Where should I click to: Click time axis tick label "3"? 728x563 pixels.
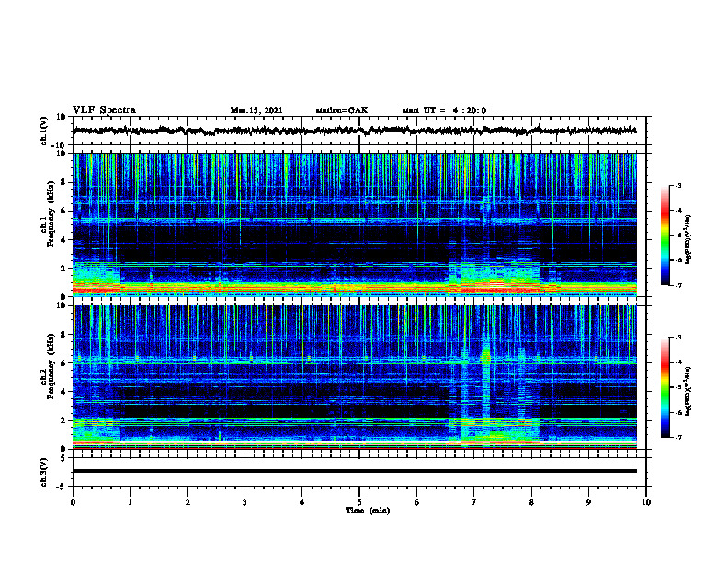coord(245,502)
